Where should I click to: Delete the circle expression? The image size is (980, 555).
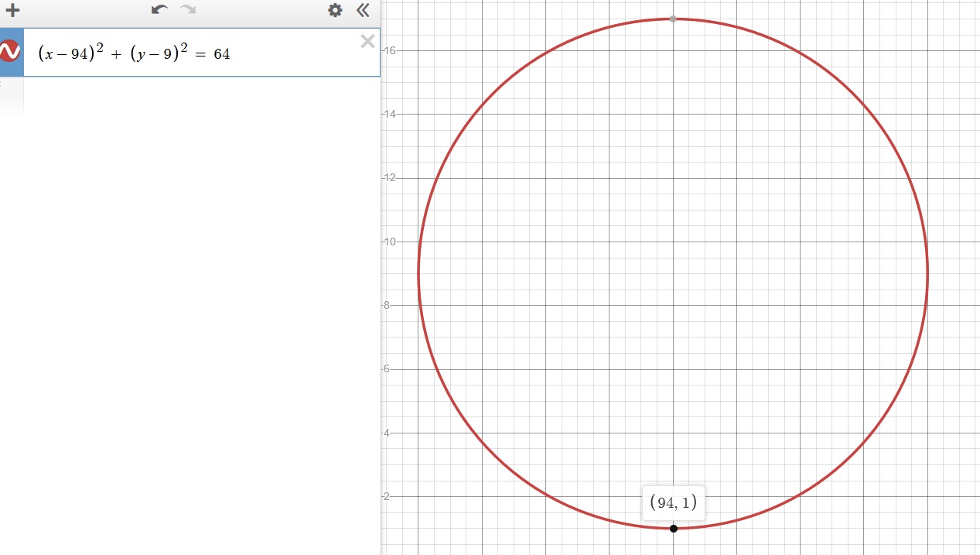coord(367,42)
